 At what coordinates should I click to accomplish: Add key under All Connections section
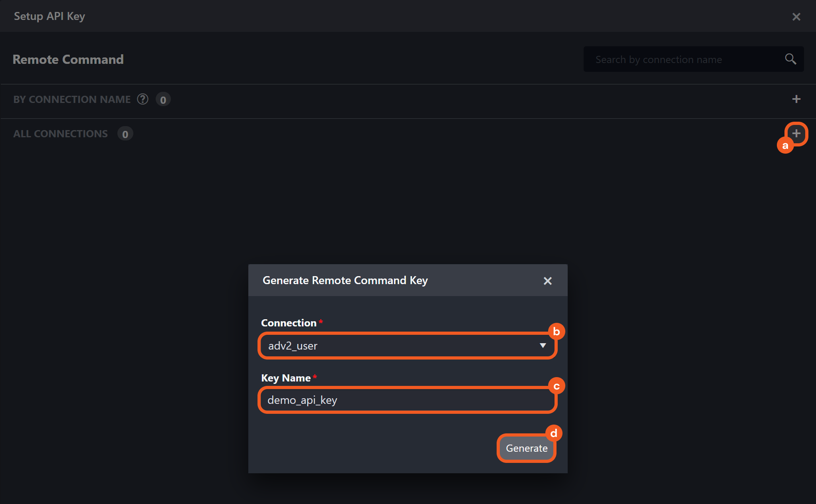click(796, 134)
